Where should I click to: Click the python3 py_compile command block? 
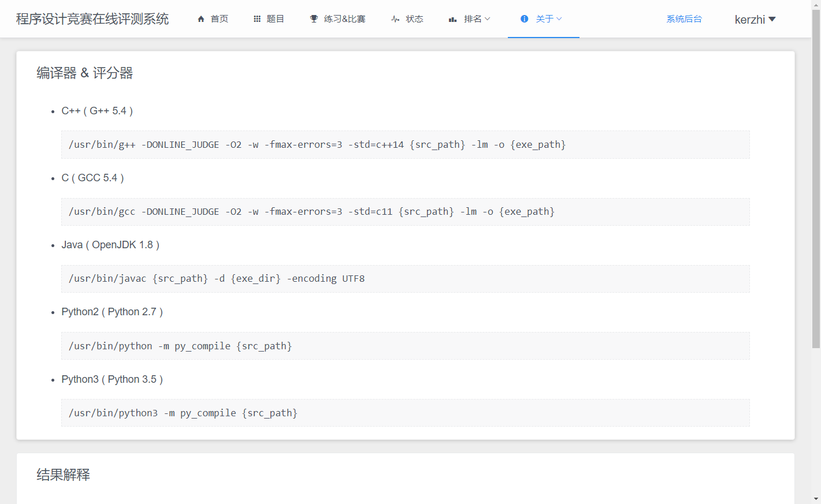tap(405, 413)
